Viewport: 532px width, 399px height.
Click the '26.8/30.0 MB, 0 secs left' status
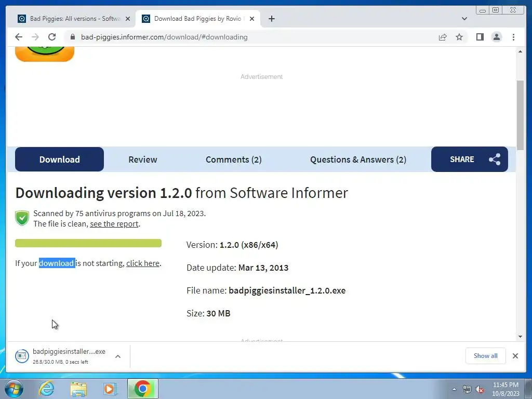(60, 362)
